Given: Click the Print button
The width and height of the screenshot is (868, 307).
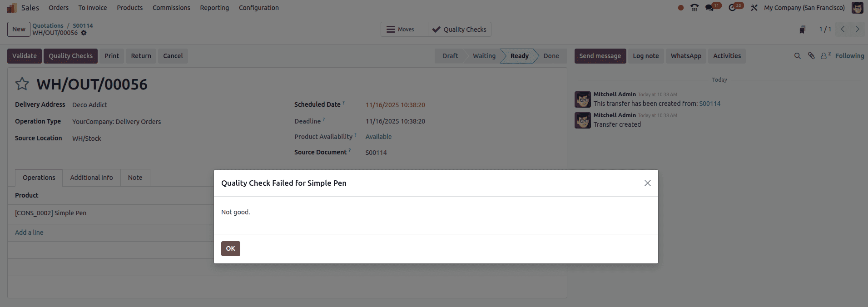Looking at the screenshot, I should coord(112,56).
